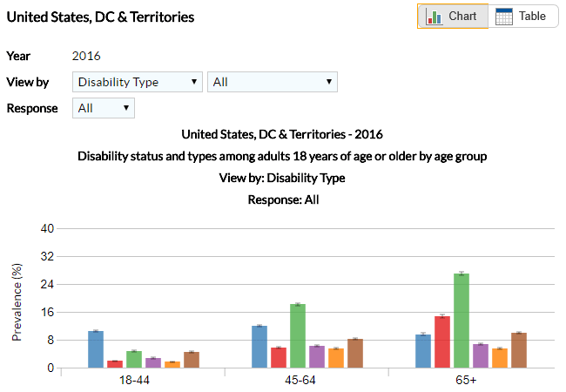Viewport: 566px width, 392px height.
Task: Click the blue bar in 18-44 group
Action: [x=96, y=349]
